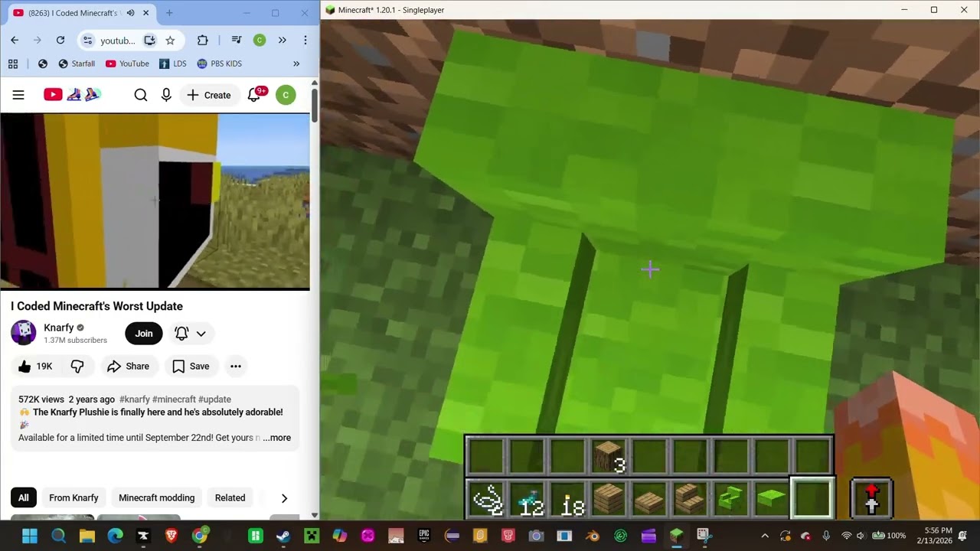Screen dimensions: 980x551
Task: Open the YouTube account avatar menu
Action: [x=286, y=95]
